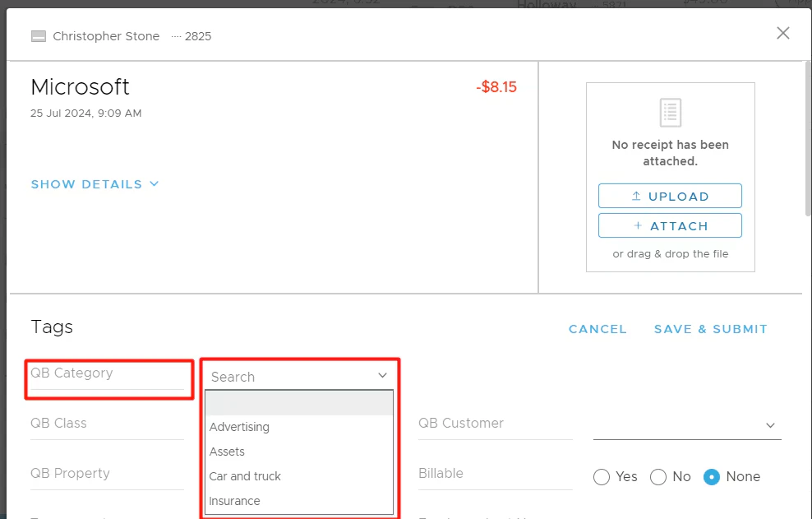Viewport: 812px width, 519px height.
Task: Click the UPLOAD receipt button
Action: click(x=670, y=196)
